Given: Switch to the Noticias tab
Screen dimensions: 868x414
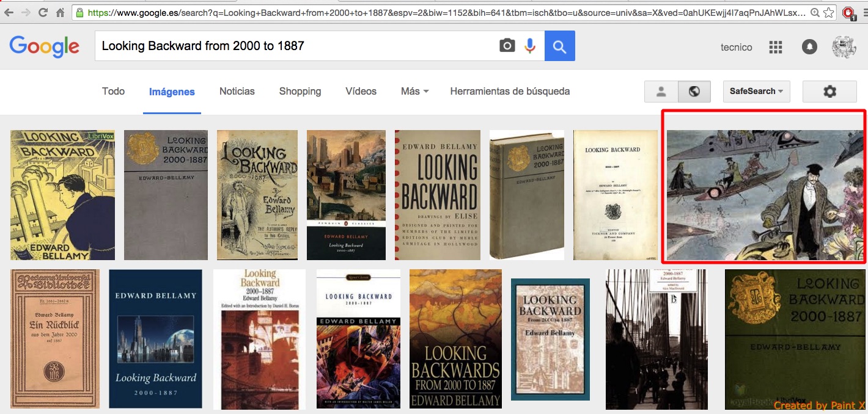Looking at the screenshot, I should 237,92.
